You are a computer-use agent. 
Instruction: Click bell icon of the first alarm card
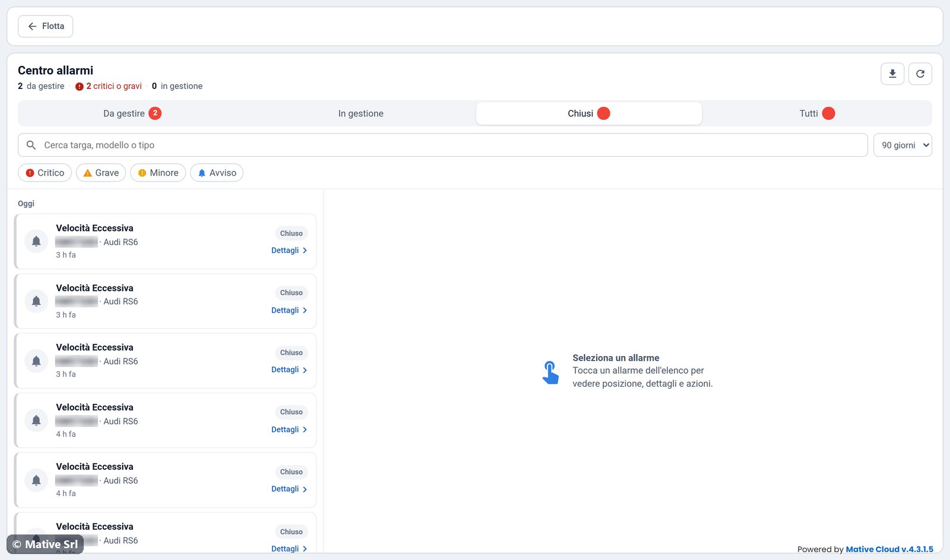[36, 241]
